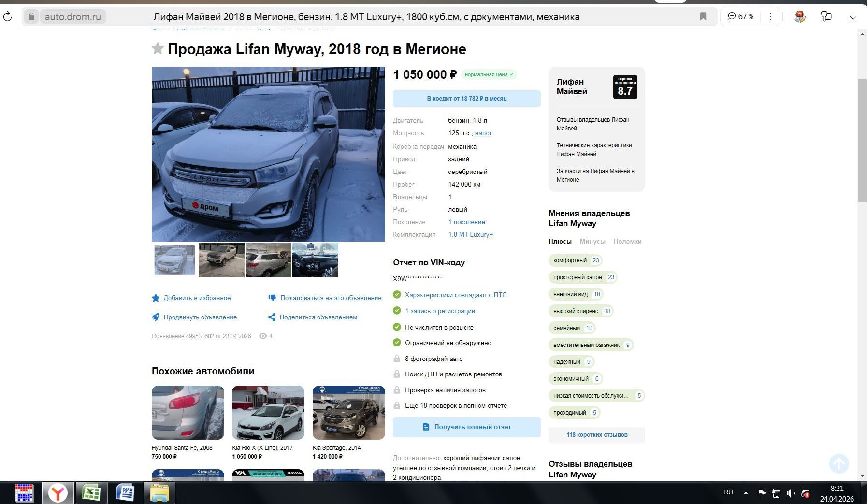Select the Поломки tab

628,241
